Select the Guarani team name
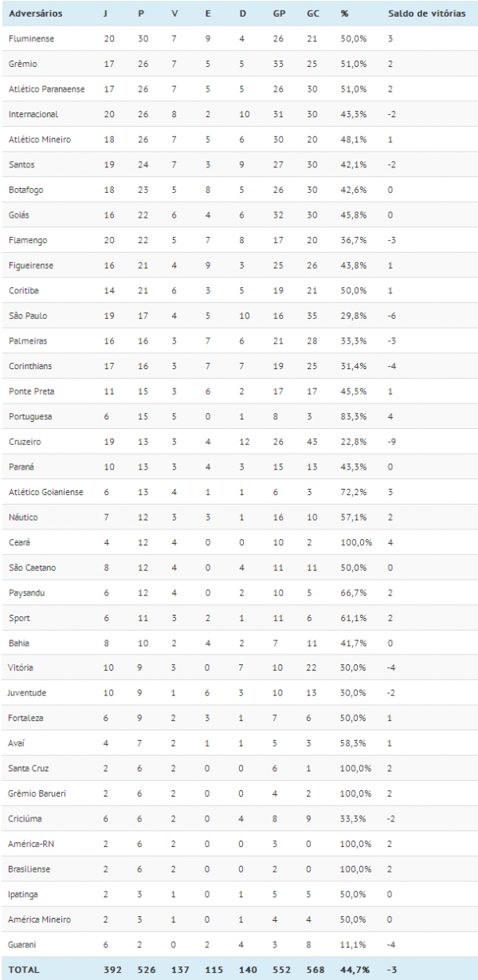Screen dimensions: 478x980 [24, 944]
